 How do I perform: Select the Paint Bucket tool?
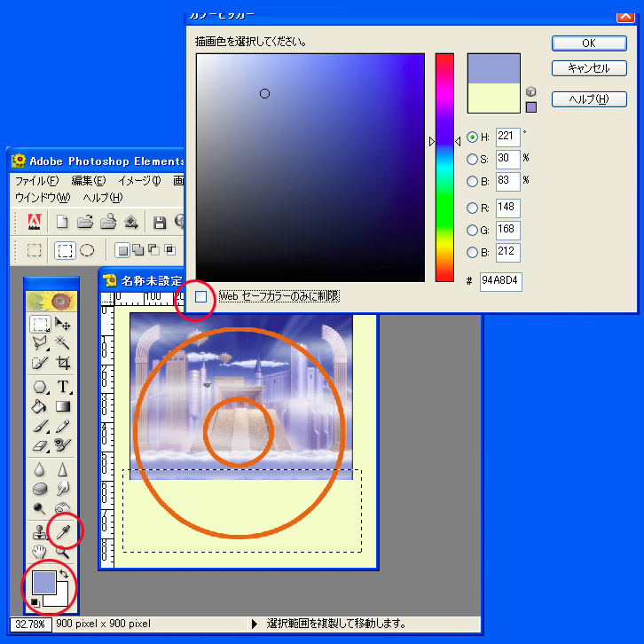[x=39, y=406]
